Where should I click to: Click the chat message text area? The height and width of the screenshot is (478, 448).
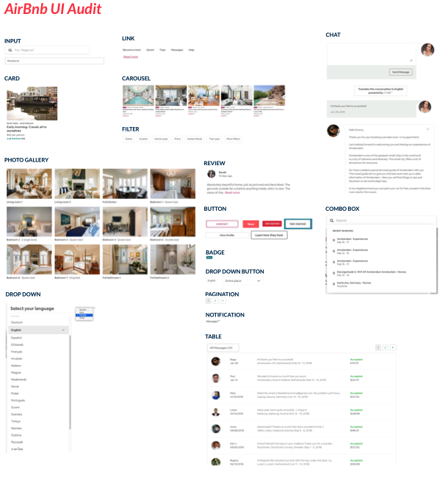pos(371,54)
